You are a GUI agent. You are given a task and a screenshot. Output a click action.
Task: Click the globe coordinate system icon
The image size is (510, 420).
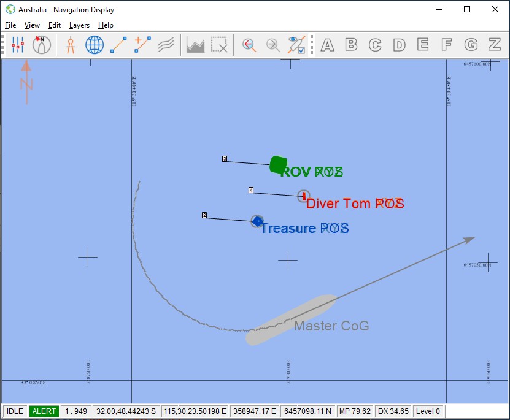pos(95,45)
